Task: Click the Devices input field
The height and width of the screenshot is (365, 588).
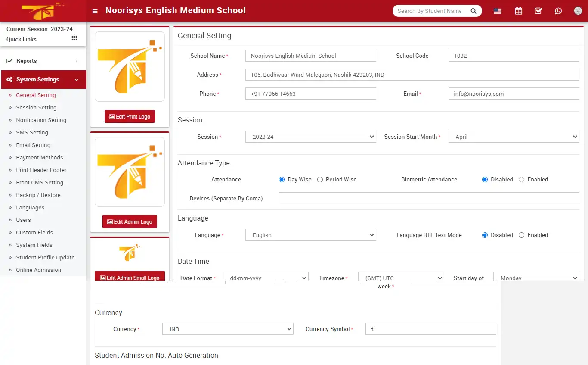Action: [429, 198]
